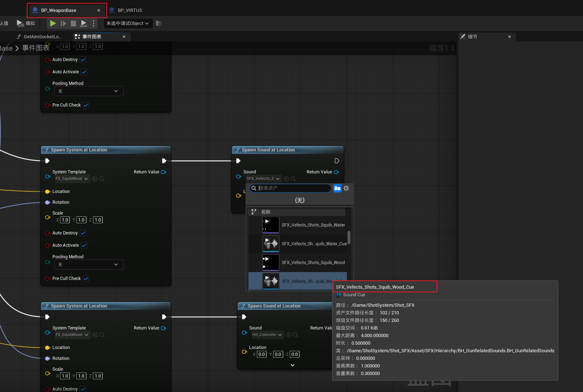Click SFX_Vefects_Sh...quib_Water_Cue thumbnail
Screen dimensions: 583x392
[271, 244]
